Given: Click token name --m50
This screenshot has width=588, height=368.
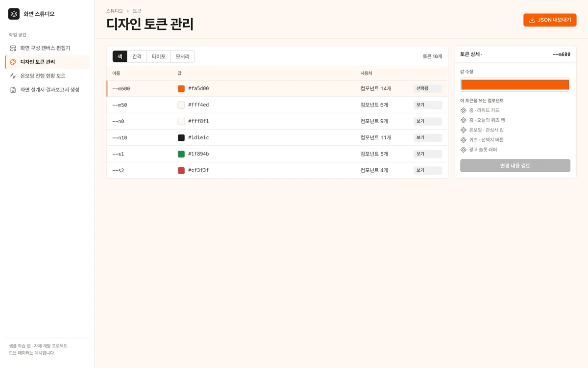Looking at the screenshot, I should tap(120, 105).
